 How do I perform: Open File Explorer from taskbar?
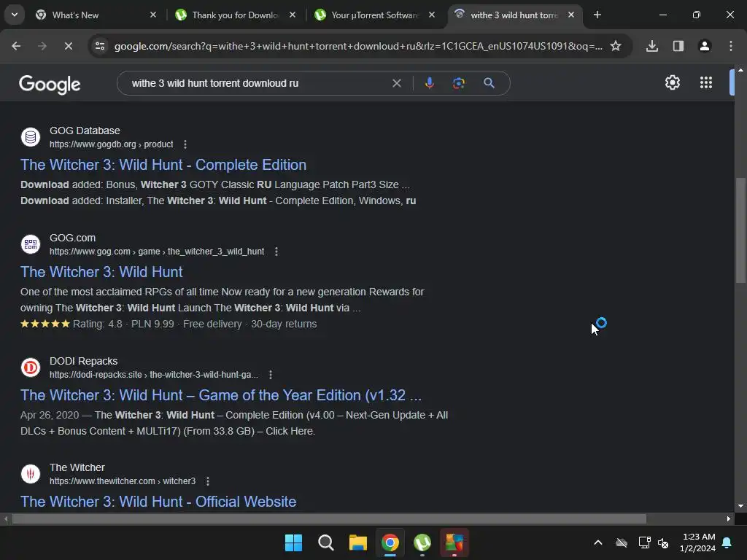(357, 542)
